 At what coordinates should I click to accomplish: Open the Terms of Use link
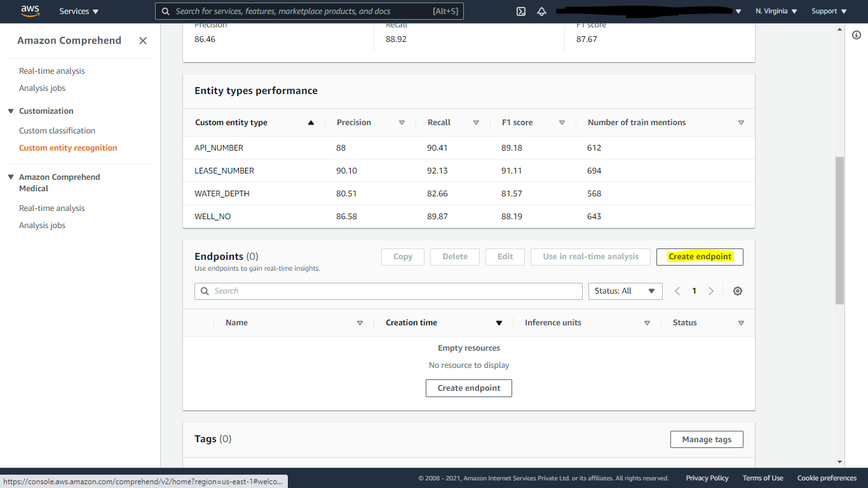tap(763, 478)
